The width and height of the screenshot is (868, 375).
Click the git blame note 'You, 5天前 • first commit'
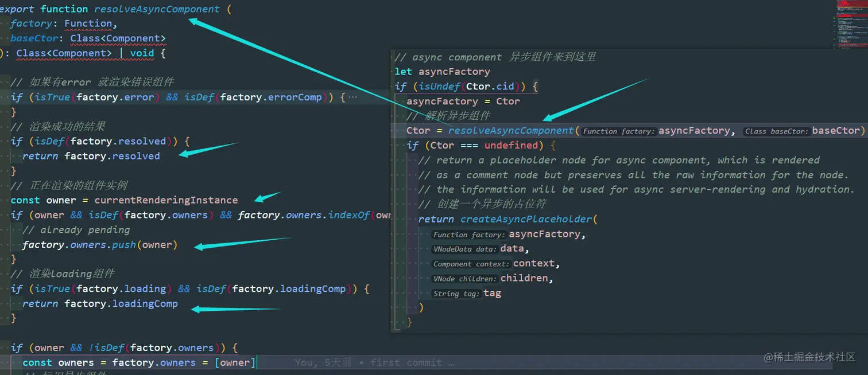pyautogui.click(x=374, y=362)
